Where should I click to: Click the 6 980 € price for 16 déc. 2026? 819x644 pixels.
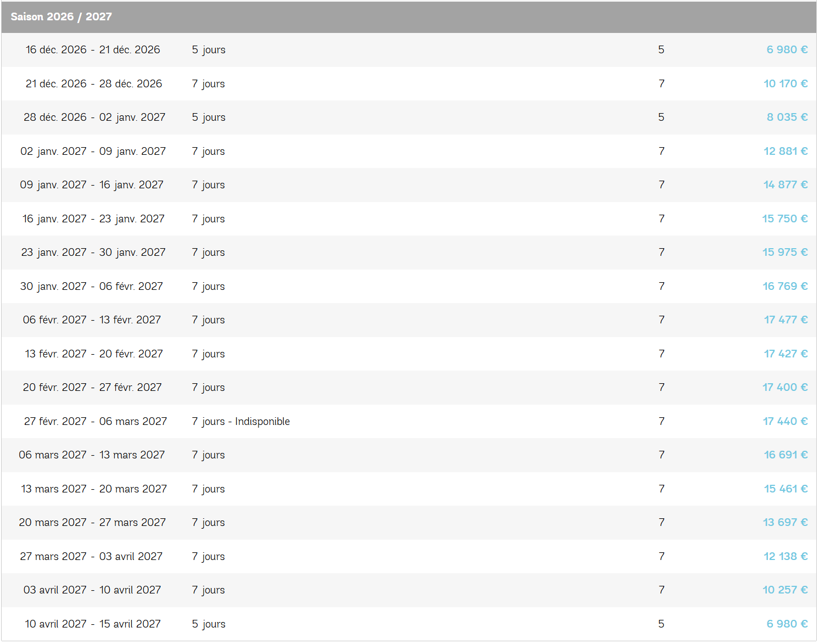[x=787, y=50]
